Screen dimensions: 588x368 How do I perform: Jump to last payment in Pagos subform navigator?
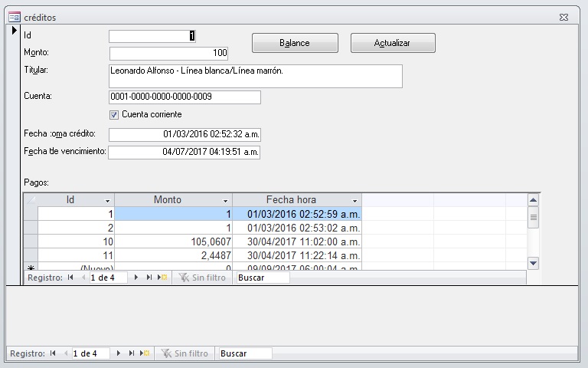click(149, 278)
